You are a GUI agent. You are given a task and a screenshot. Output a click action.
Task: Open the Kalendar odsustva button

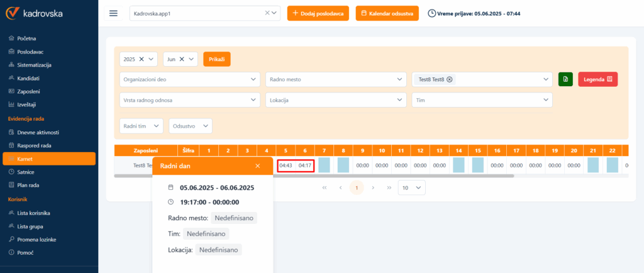click(387, 13)
